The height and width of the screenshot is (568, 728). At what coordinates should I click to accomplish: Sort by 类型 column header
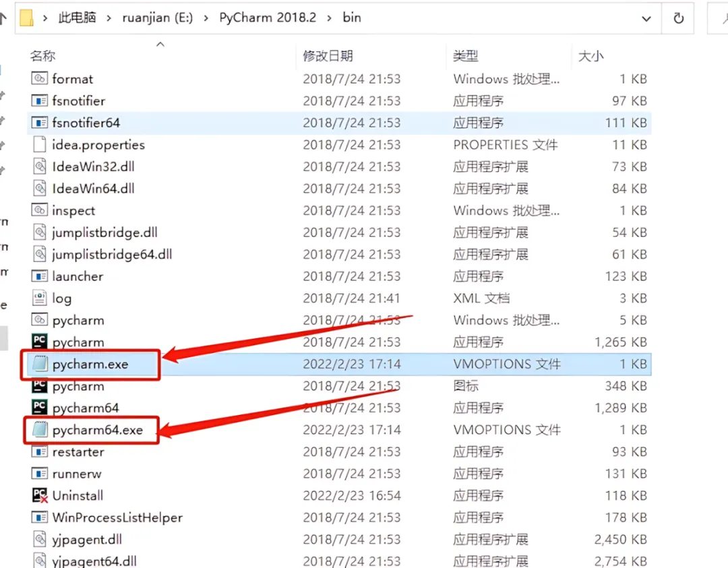465,56
